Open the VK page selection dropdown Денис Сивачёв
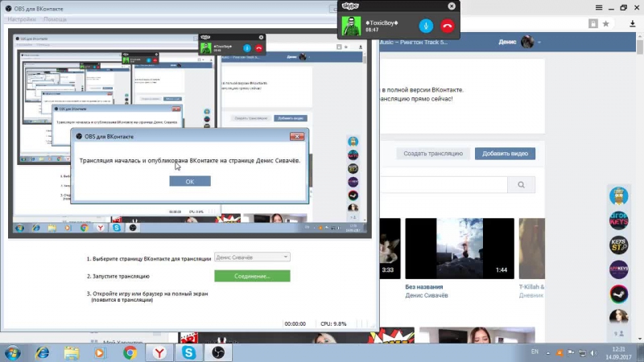Screen dimensions: 644x362 click(252, 257)
